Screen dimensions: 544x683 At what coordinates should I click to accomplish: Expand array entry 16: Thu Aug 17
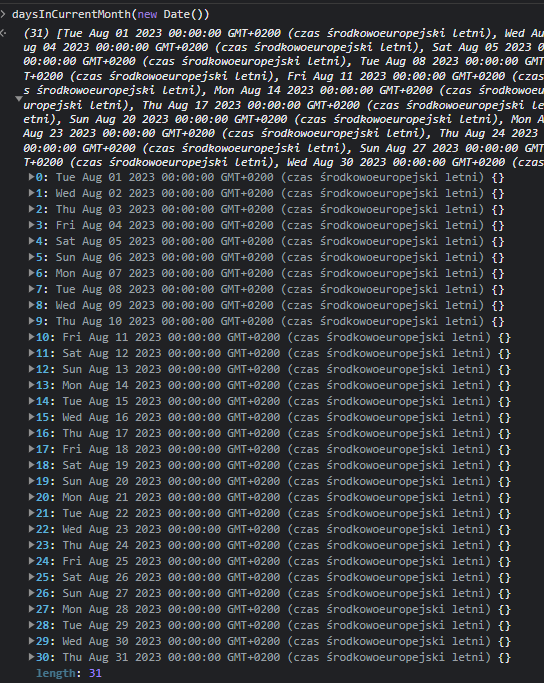point(31,433)
